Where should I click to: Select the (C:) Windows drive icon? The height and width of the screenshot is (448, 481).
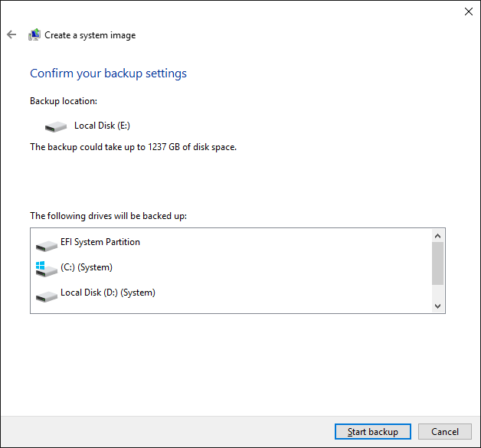(x=46, y=269)
